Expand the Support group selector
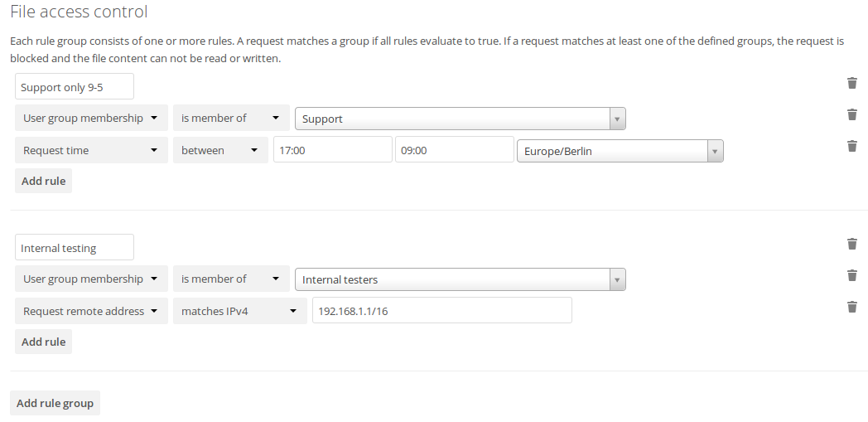Screen dimensions: 868x422 (x=617, y=119)
